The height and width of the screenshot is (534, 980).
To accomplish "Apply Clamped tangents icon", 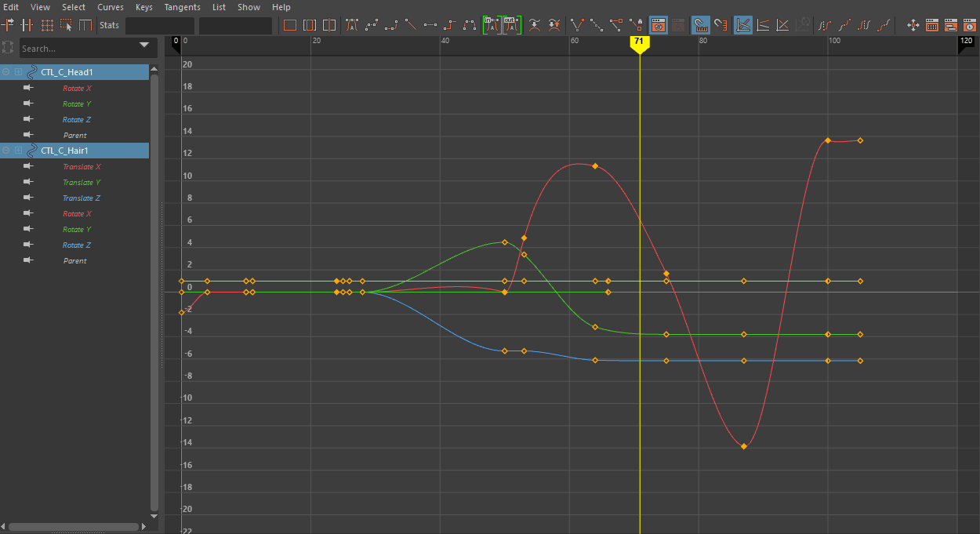I will [391, 25].
